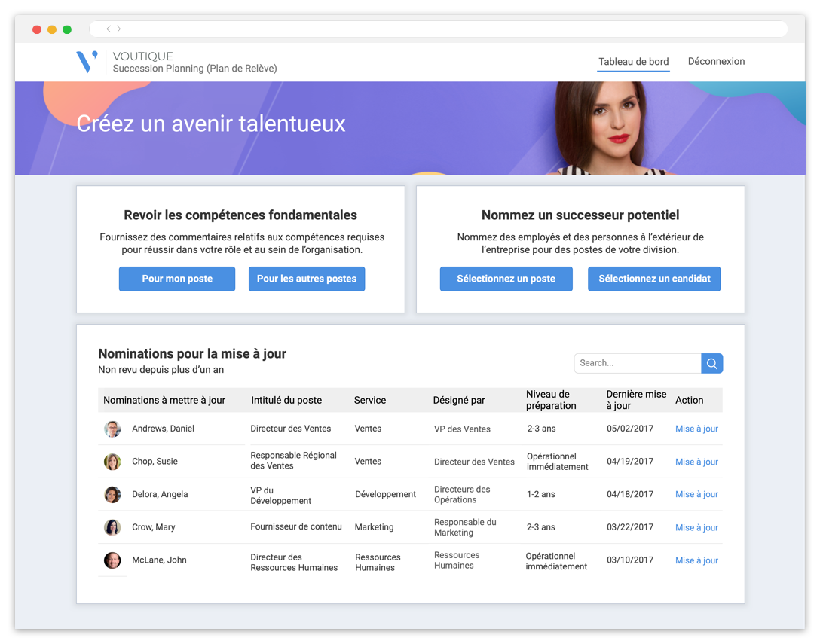
Task: Click Déconnexion to log out
Action: pyautogui.click(x=716, y=61)
